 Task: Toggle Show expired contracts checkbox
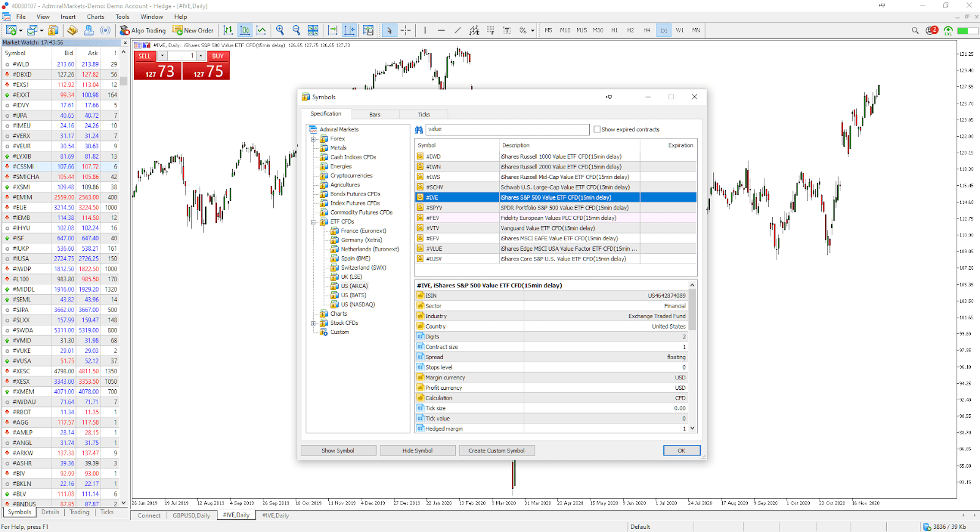[x=597, y=129]
